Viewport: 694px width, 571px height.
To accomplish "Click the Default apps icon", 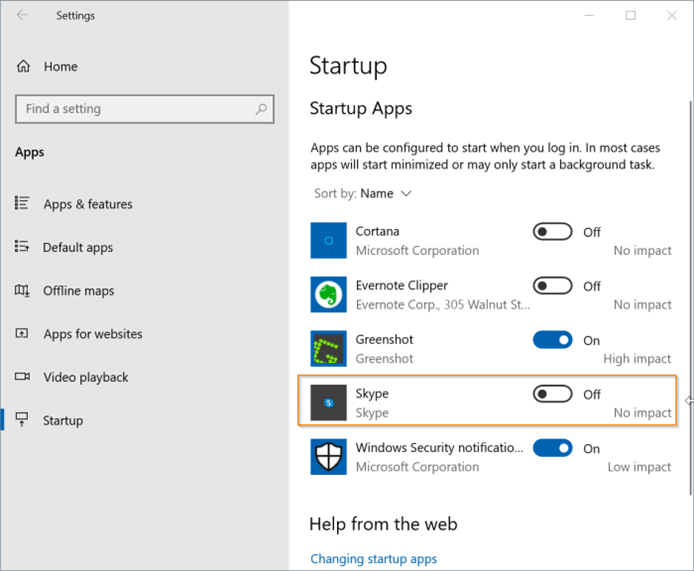I will (x=22, y=246).
